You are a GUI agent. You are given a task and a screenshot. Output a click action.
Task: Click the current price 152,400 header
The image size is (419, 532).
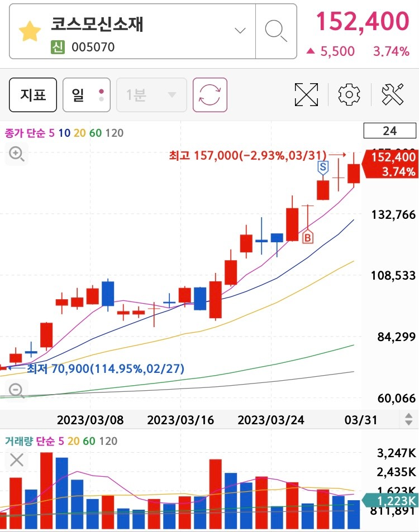363,21
